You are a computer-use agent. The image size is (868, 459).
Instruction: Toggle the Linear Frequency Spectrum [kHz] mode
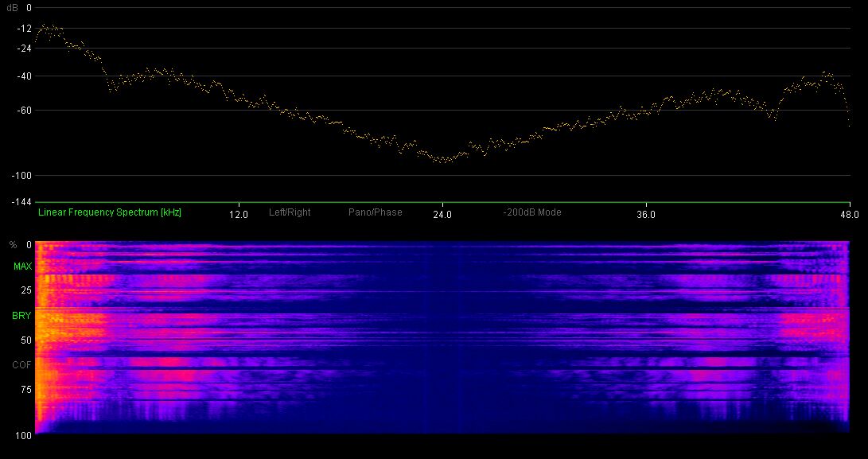(110, 212)
